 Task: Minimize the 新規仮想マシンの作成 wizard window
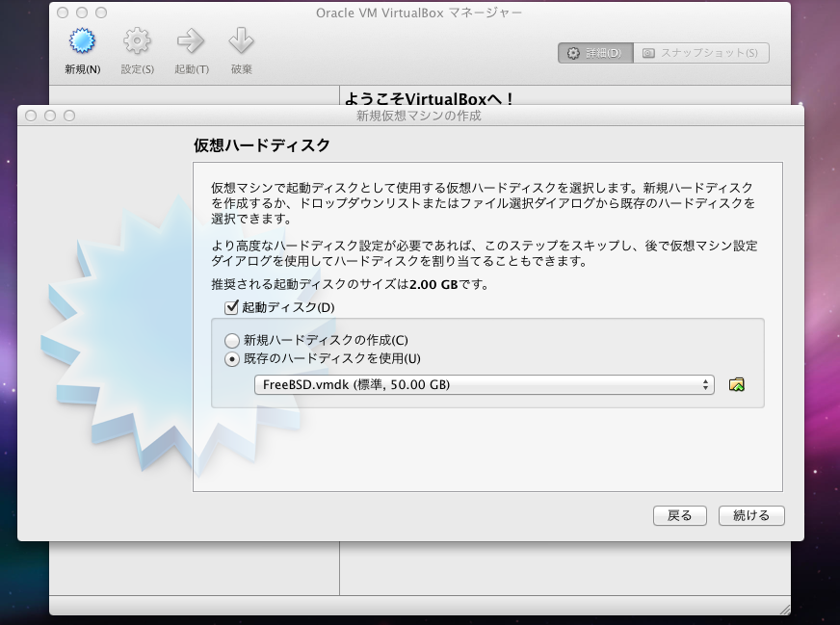[x=50, y=116]
